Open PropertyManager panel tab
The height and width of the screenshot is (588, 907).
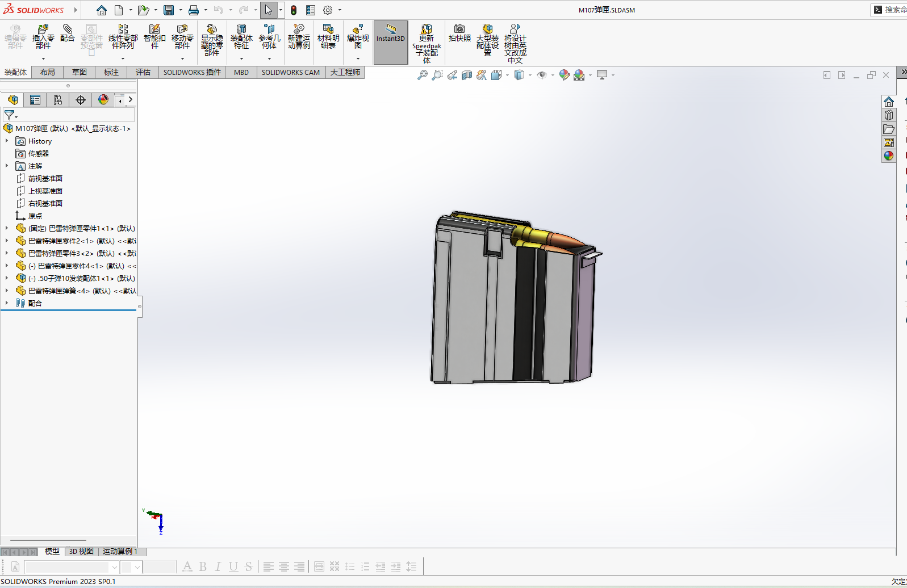(35, 100)
